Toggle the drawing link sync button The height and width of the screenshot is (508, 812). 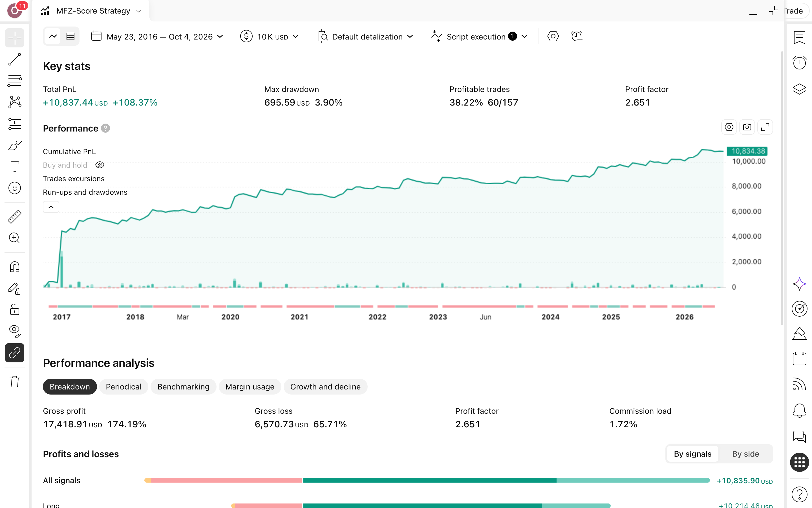coord(15,353)
